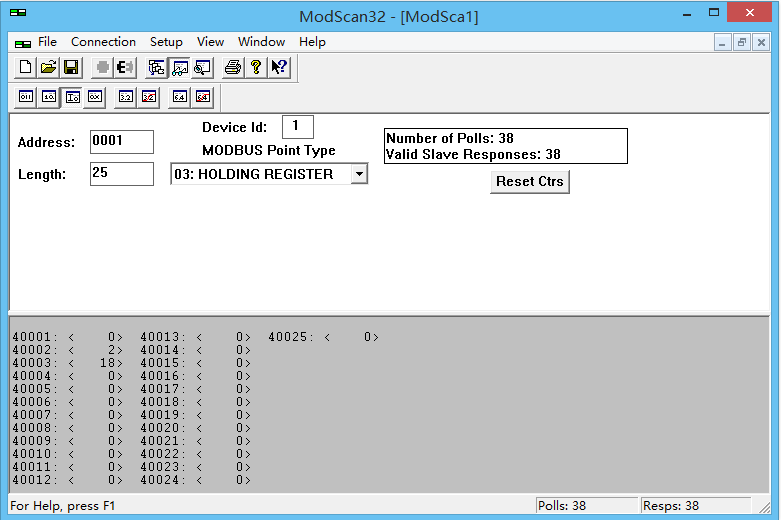
Task: Select swapped 32-bit float icon with red line
Action: tap(149, 97)
